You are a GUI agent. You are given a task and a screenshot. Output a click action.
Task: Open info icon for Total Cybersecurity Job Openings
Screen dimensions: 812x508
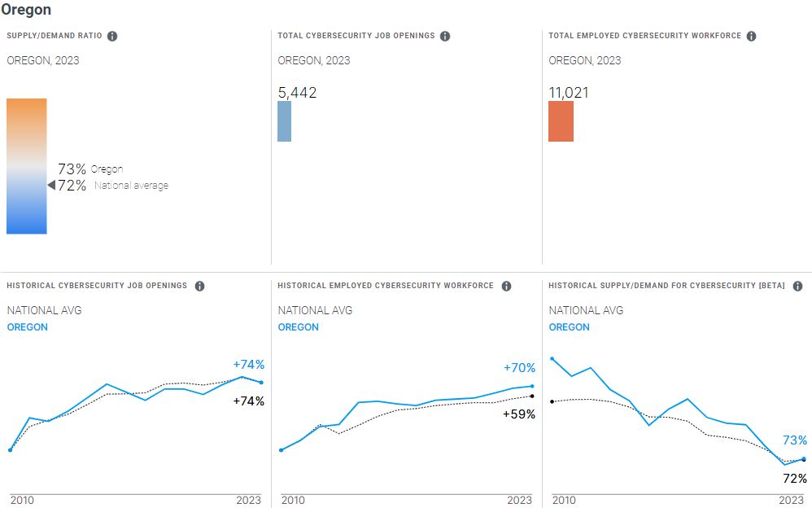tap(445, 36)
